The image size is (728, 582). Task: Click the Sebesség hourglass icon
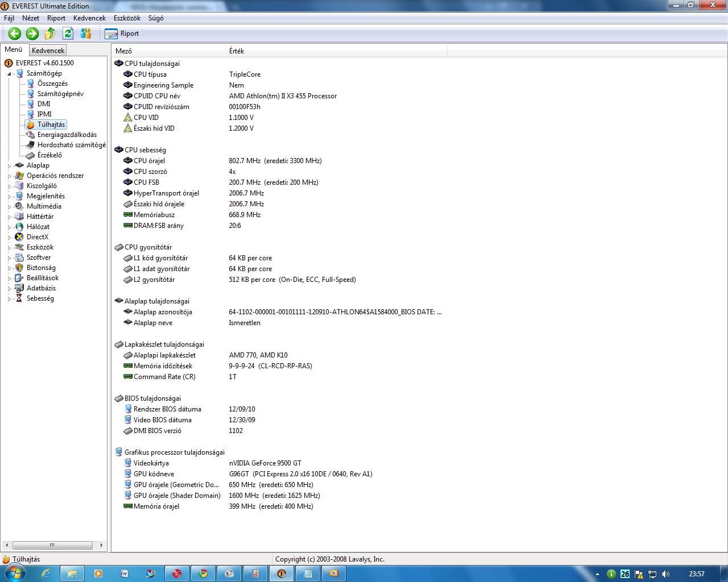coord(19,298)
